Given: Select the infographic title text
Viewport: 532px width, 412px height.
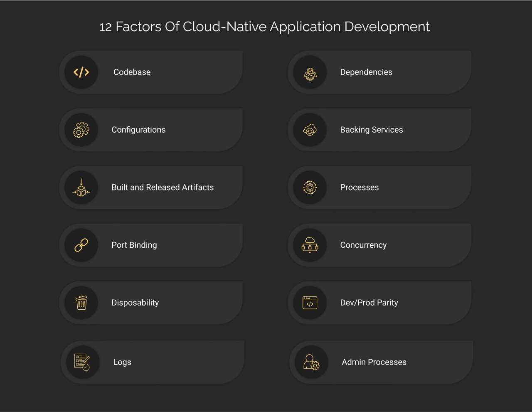Looking at the screenshot, I should tap(264, 27).
